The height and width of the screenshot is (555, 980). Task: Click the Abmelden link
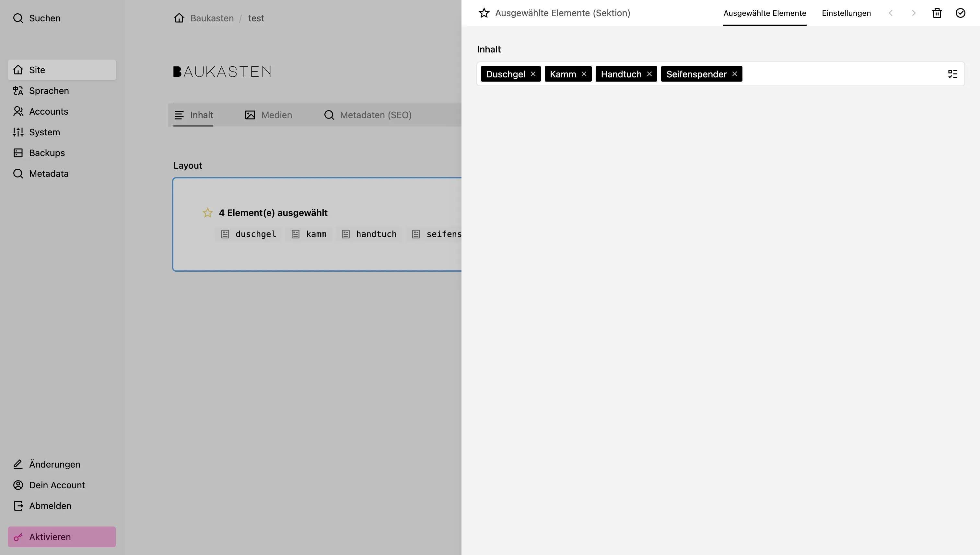50,505
